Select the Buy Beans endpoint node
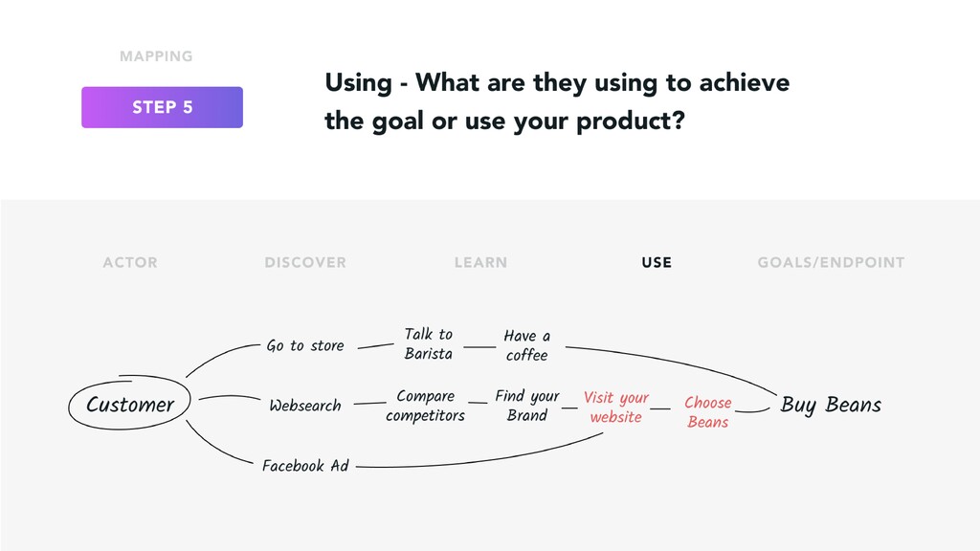This screenshot has width=980, height=551. (831, 405)
